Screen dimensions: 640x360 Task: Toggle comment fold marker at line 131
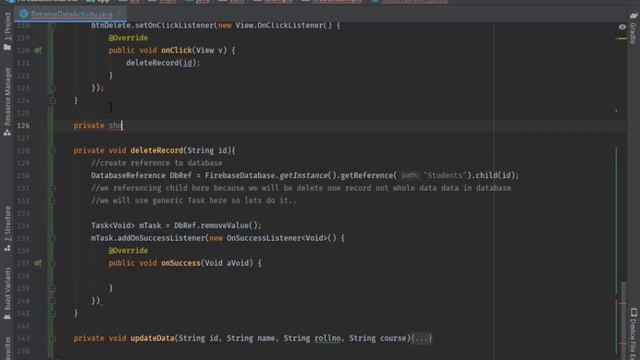coord(53,188)
